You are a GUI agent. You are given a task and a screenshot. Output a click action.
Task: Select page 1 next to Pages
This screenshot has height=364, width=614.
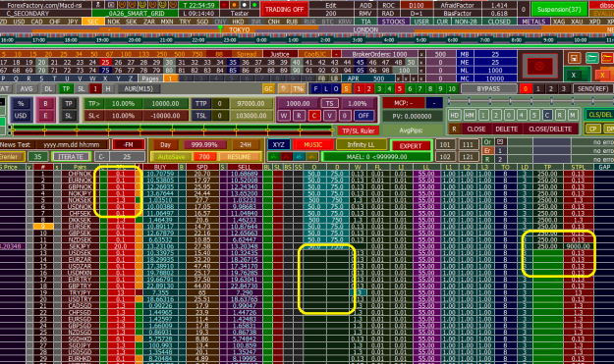pos(170,78)
